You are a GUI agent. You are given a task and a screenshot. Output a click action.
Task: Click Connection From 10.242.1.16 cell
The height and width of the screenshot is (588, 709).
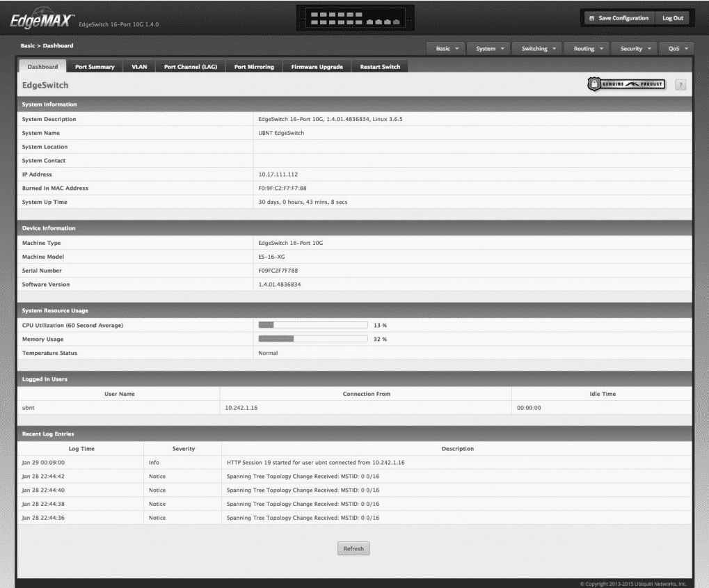(x=366, y=408)
